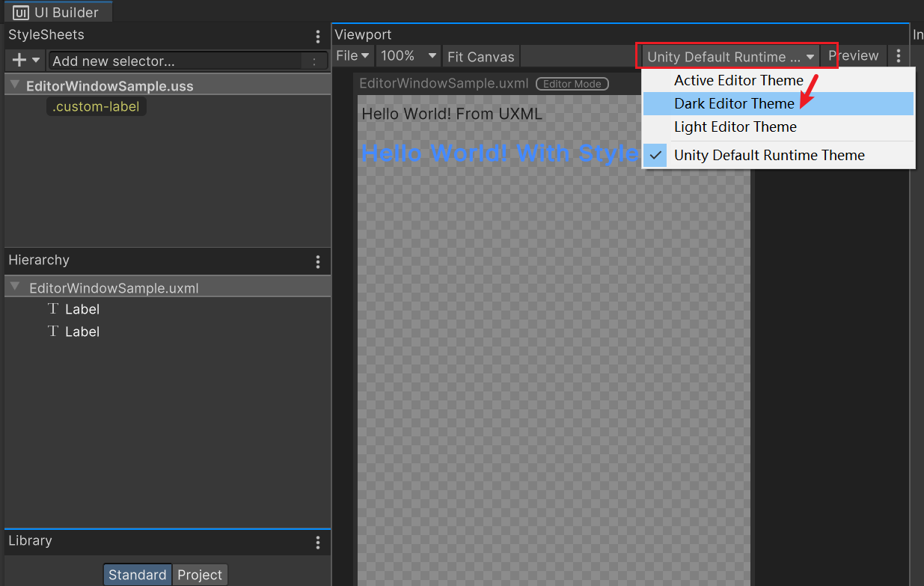Choose Dark Editor Theme from menu
The height and width of the screenshot is (586, 924).
pos(734,103)
